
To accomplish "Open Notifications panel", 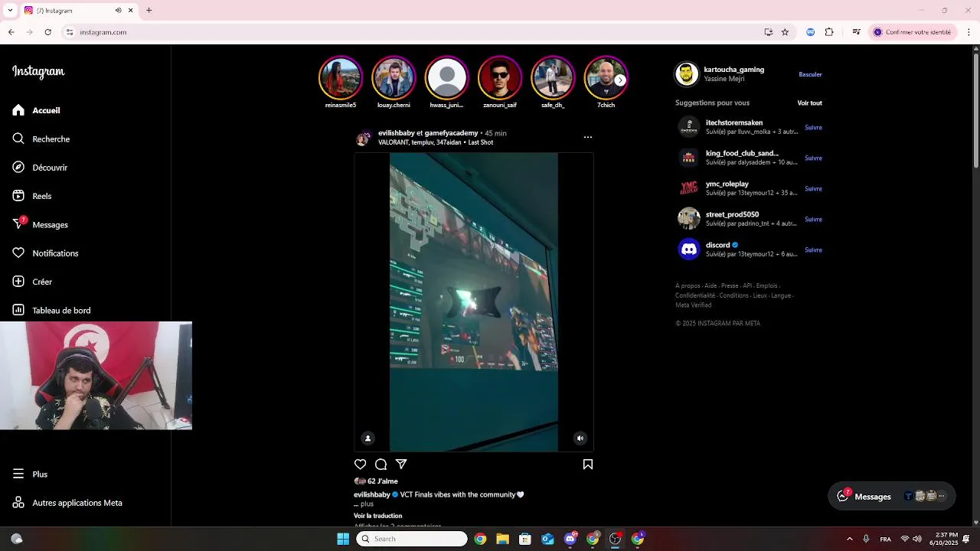I will (x=45, y=253).
